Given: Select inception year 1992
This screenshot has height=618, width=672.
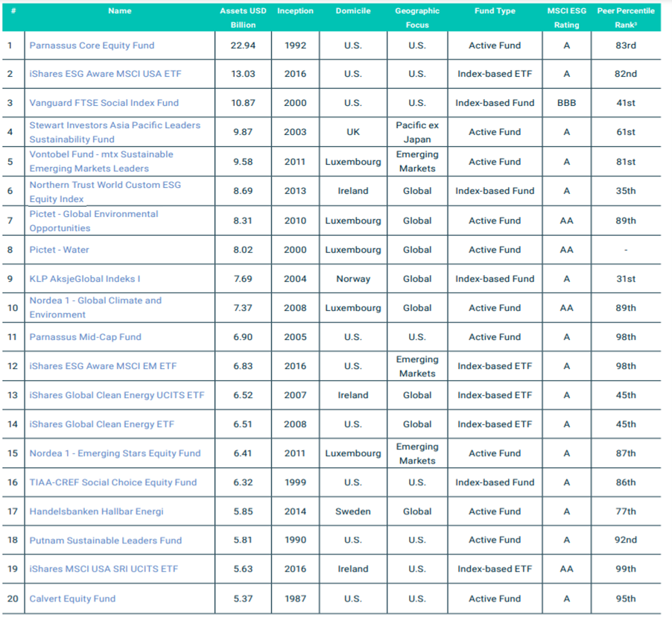Looking at the screenshot, I should point(295,45).
